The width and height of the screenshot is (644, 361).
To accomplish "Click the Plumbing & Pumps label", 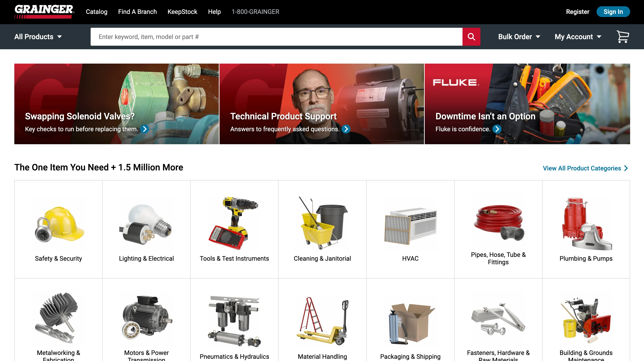I will (586, 258).
